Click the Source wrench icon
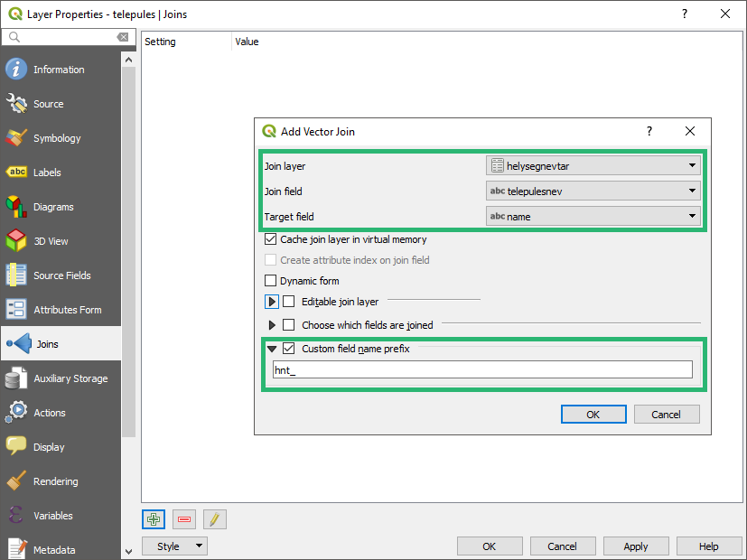This screenshot has width=747, height=560. 16,104
